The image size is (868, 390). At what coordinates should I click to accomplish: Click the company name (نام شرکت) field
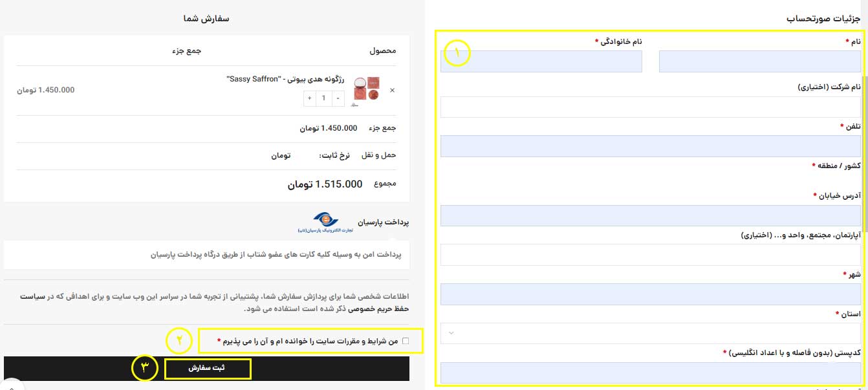pyautogui.click(x=651, y=107)
